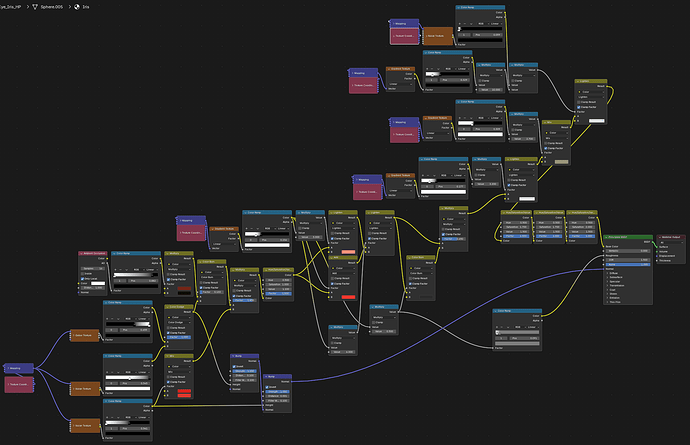Open the Add blend mode dropdown
The height and width of the screenshot is (445, 690).
pos(343,273)
